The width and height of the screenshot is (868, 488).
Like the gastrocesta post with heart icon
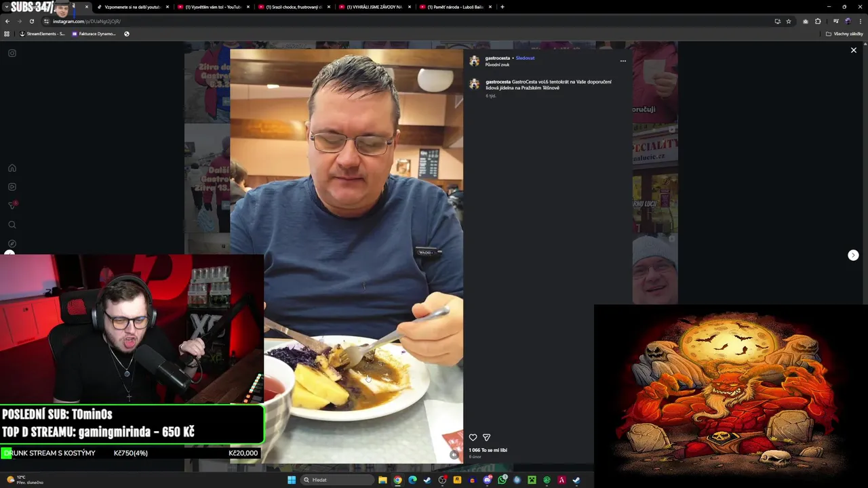[x=473, y=438]
